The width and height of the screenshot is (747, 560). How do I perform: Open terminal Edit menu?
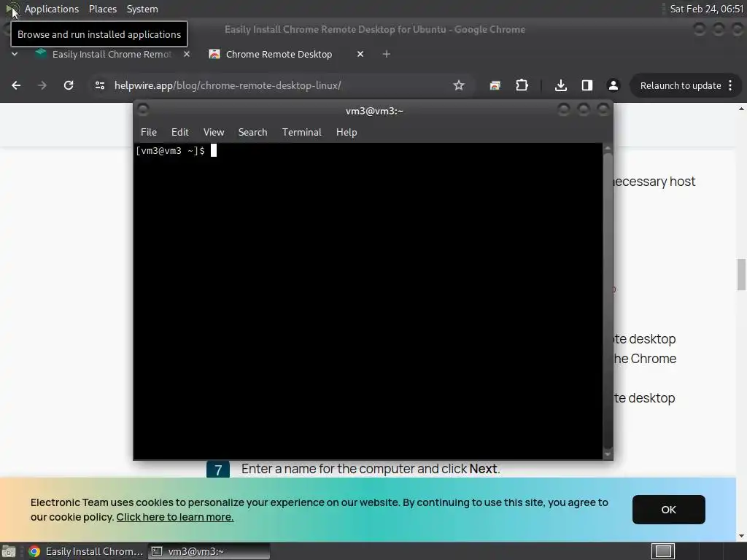(x=179, y=133)
